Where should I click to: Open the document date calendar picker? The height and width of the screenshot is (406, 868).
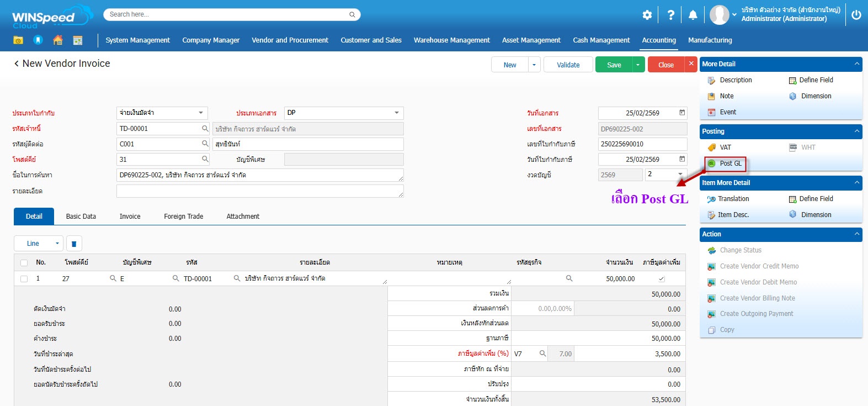(x=682, y=113)
